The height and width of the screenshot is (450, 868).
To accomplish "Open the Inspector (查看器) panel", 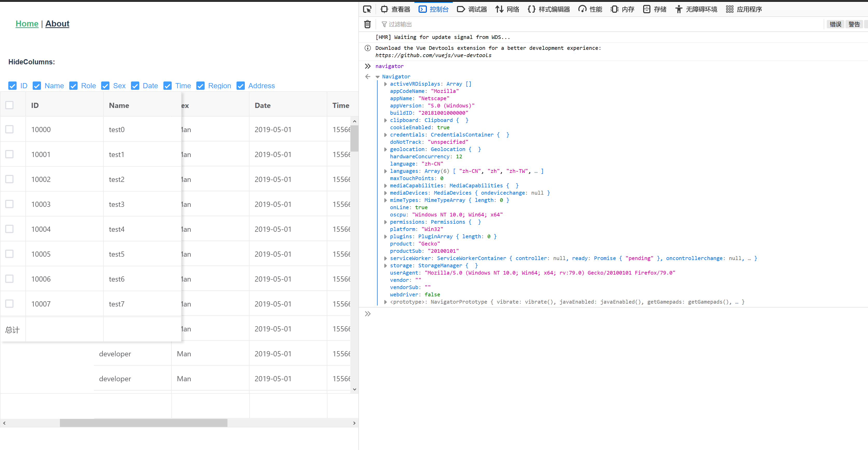I will (x=395, y=9).
